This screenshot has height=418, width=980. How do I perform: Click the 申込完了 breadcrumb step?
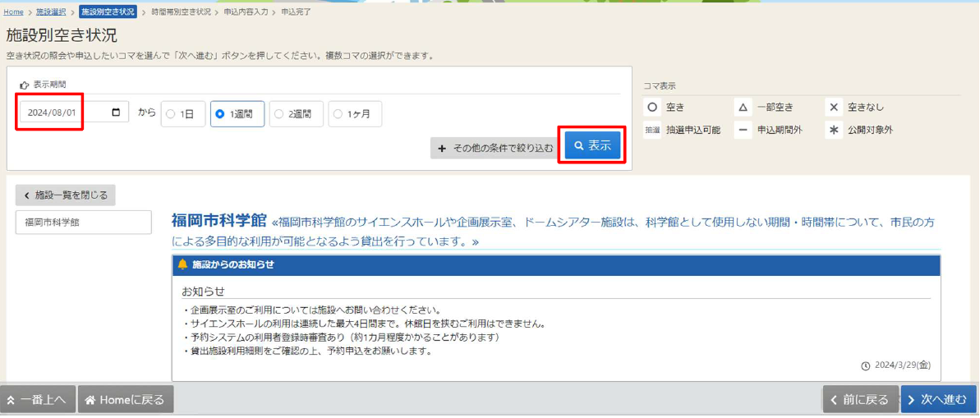coord(296,11)
